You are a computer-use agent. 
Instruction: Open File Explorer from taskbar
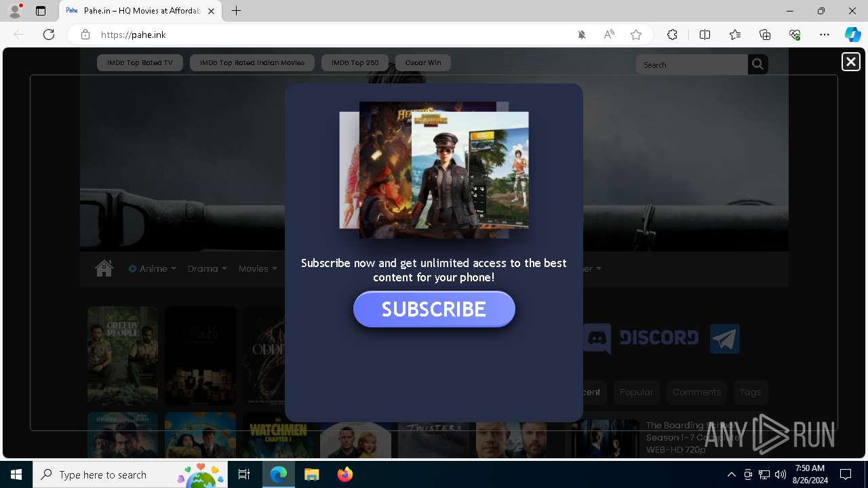point(311,474)
